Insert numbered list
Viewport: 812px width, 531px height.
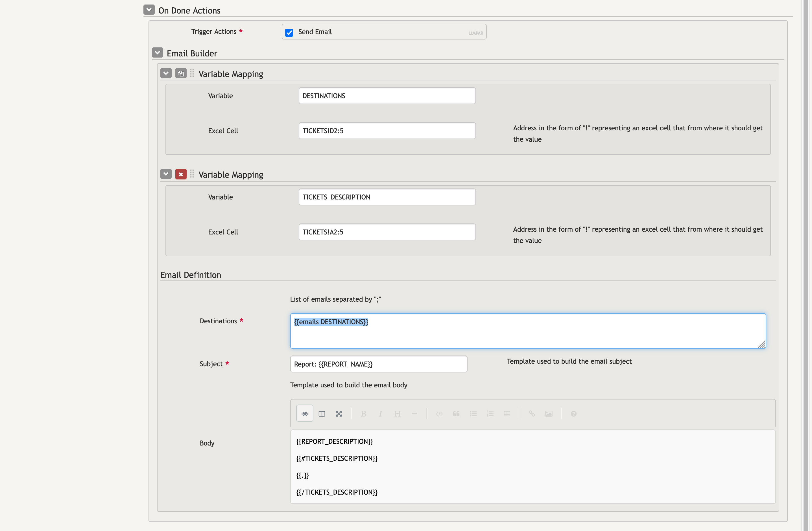click(490, 413)
